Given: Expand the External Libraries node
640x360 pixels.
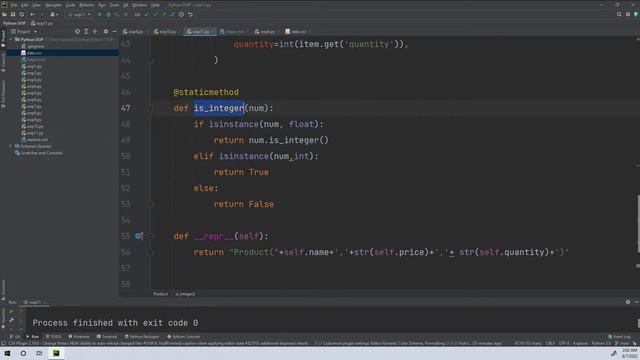Looking at the screenshot, I should [x=11, y=146].
